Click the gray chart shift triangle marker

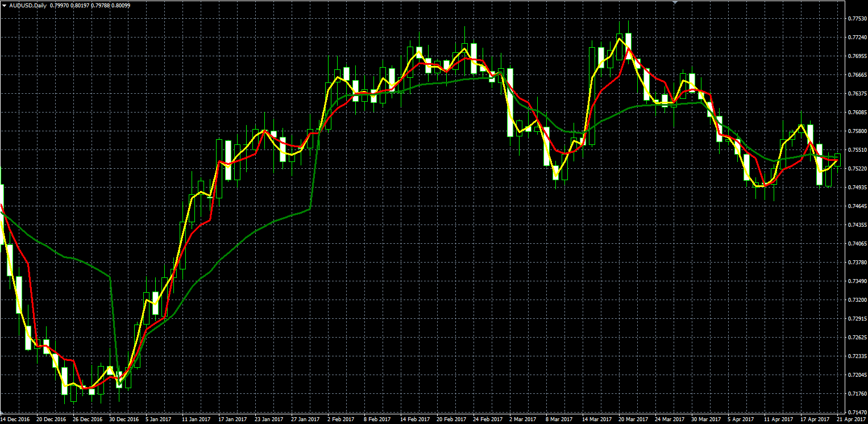pos(675,2)
